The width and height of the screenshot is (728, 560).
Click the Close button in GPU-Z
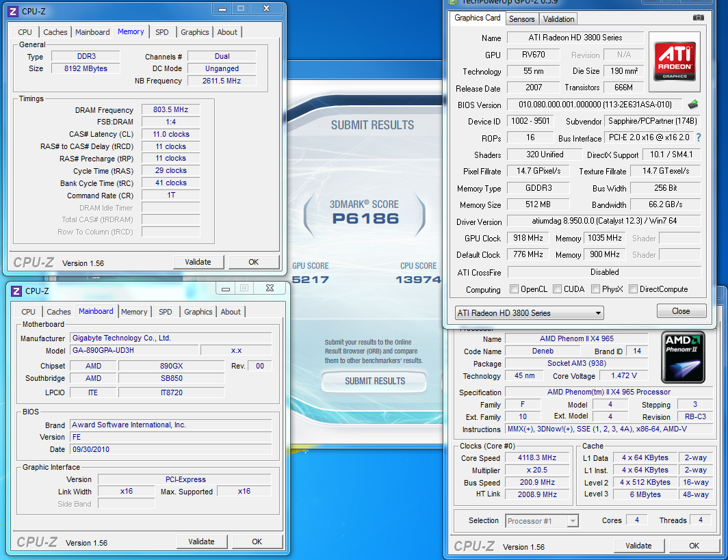(x=681, y=311)
